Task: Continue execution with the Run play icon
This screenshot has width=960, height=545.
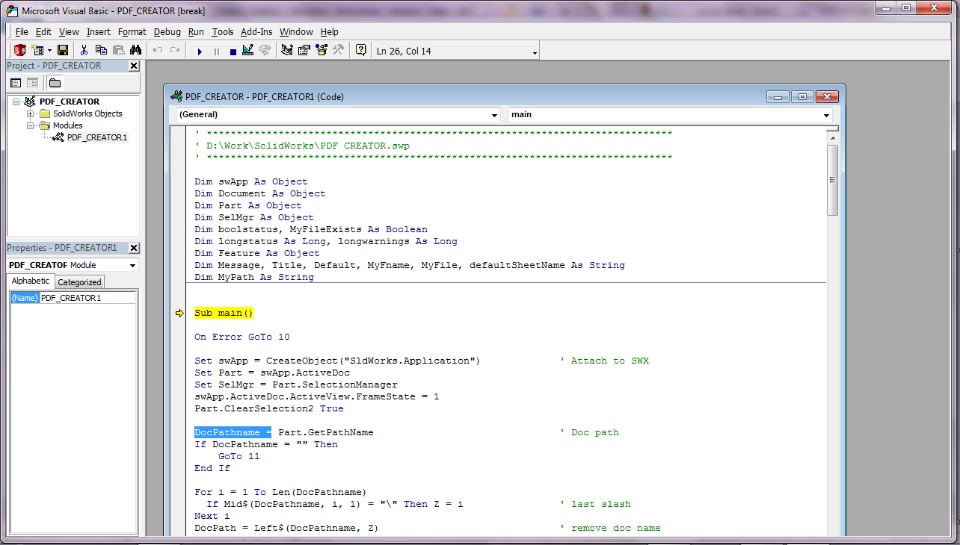Action: click(199, 51)
